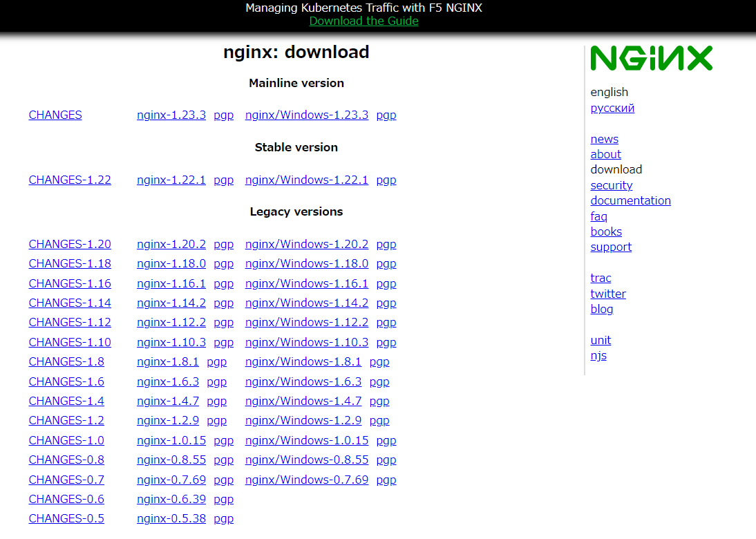Download nginx-1.23.3 source
Viewport: 756px width, 539px height.
[171, 115]
